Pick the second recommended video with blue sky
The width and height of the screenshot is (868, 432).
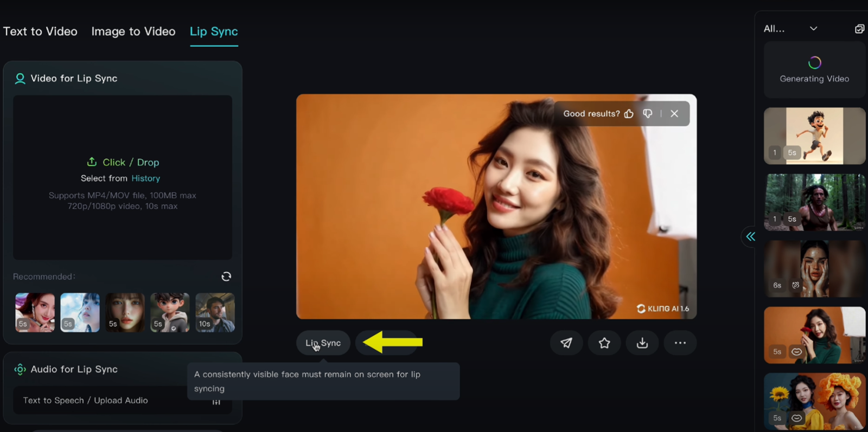(80, 312)
